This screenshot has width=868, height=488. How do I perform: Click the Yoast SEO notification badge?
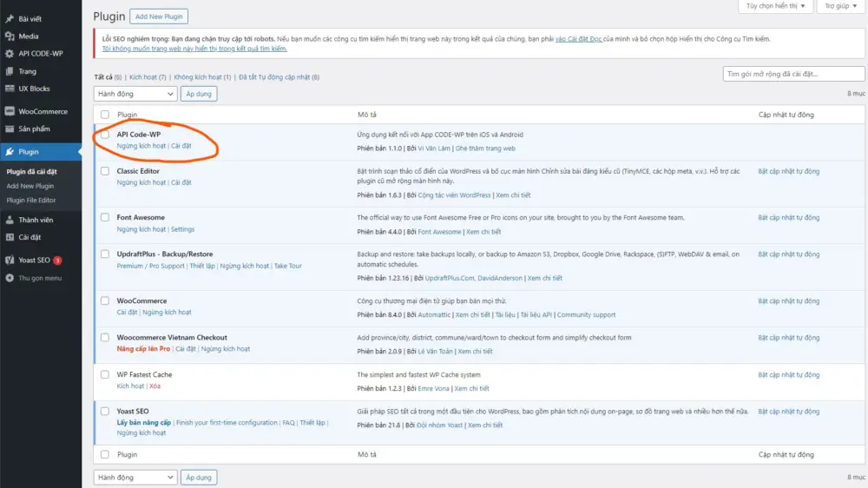[57, 260]
